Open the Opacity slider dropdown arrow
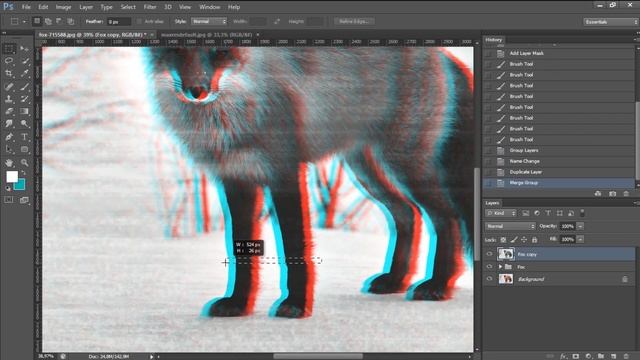The width and height of the screenshot is (640, 360). (580, 226)
